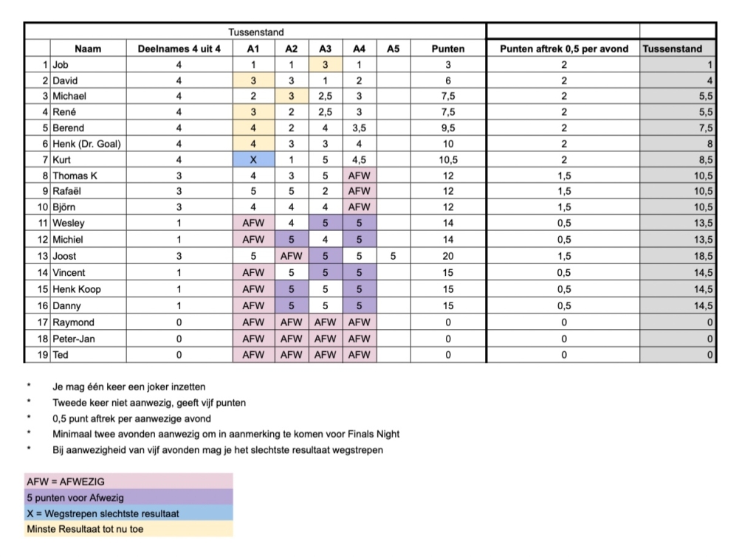Viewport: 756px width, 557px height.
Task: Select Thomas K's pink AFW cell
Action: point(360,176)
